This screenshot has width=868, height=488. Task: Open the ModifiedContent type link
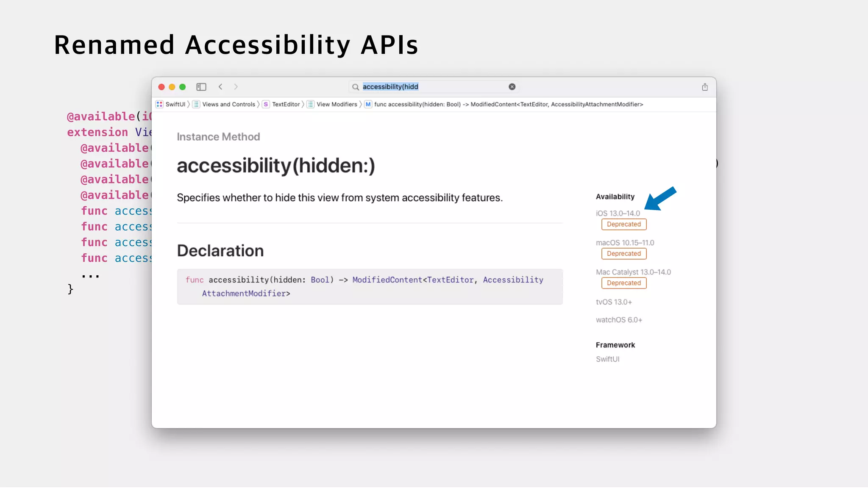[387, 280]
